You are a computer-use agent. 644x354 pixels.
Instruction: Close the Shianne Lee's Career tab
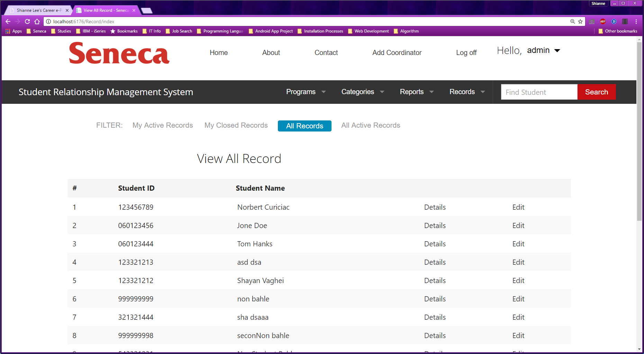[x=67, y=10]
